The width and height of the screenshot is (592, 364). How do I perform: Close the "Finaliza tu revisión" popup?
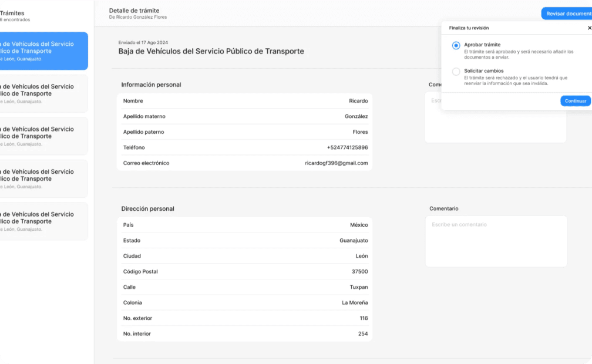pos(589,28)
